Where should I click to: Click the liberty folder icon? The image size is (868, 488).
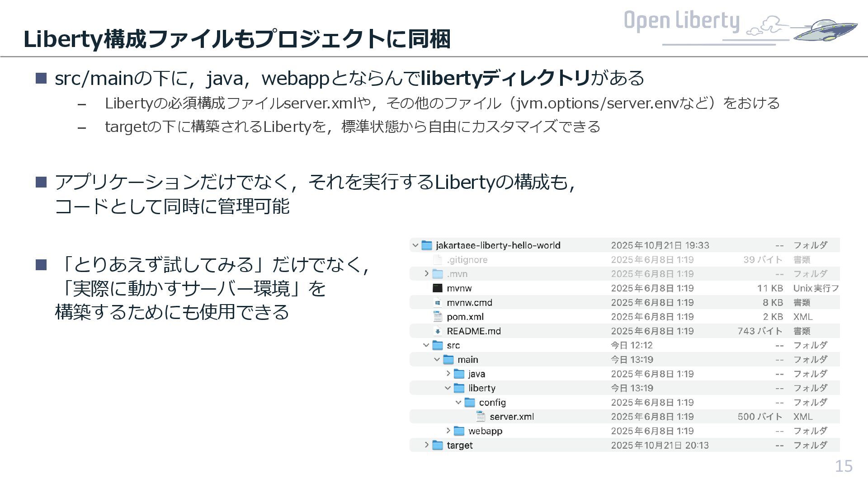pos(459,388)
